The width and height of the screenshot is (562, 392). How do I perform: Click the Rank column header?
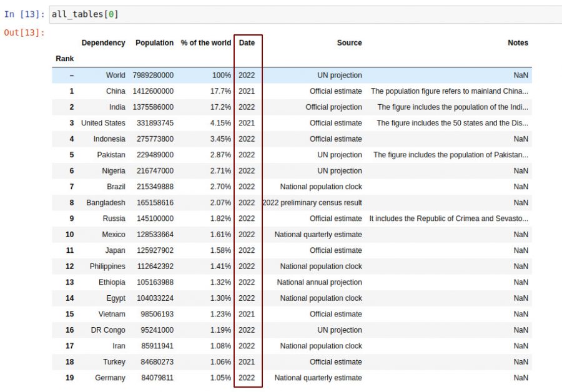point(64,58)
